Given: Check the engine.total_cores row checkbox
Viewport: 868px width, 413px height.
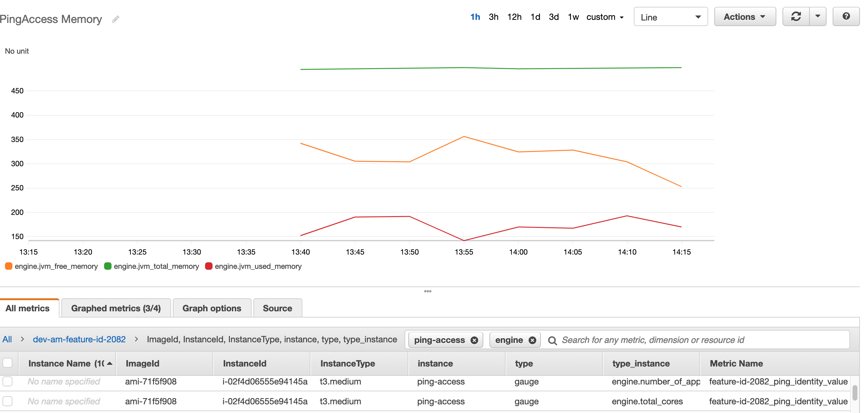Looking at the screenshot, I should pos(7,401).
